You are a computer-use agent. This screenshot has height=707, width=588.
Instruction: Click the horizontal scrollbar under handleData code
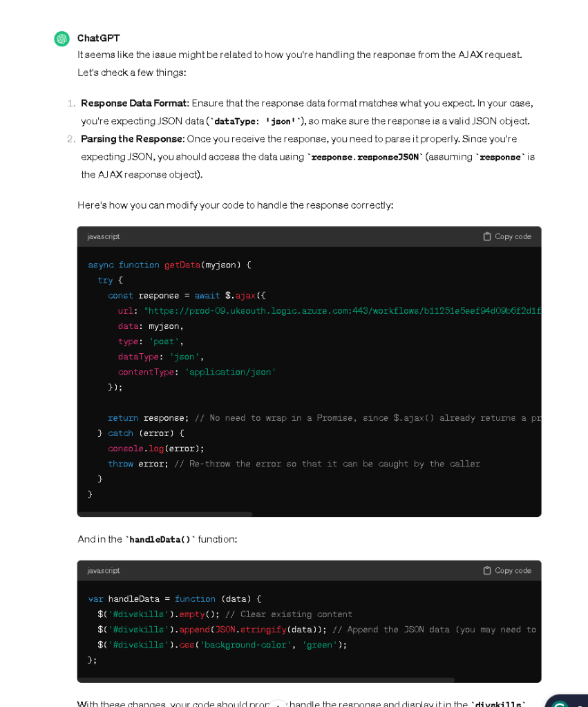(x=266, y=679)
